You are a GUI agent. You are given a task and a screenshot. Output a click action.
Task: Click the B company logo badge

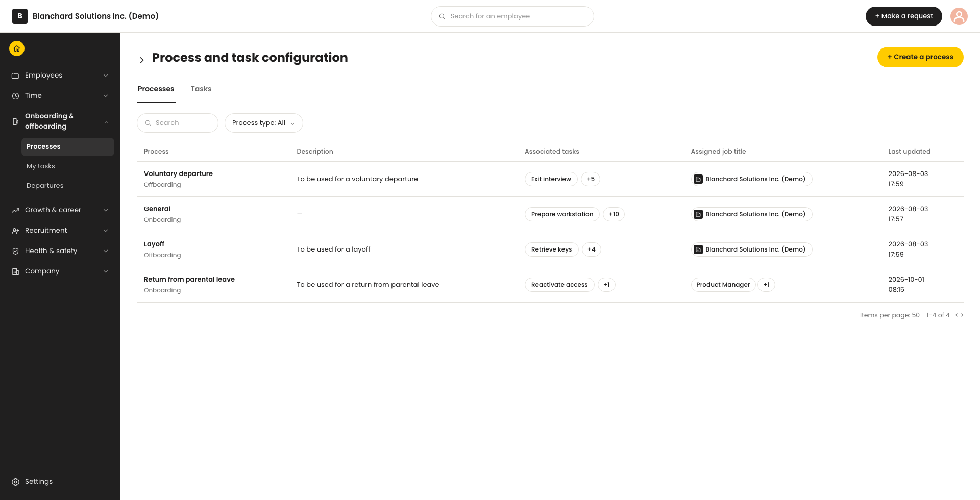[x=20, y=16]
